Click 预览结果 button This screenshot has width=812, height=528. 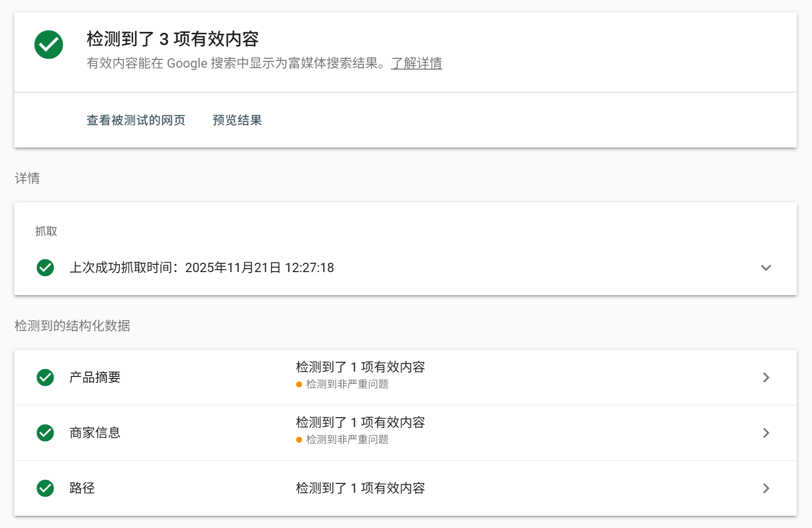pos(237,120)
